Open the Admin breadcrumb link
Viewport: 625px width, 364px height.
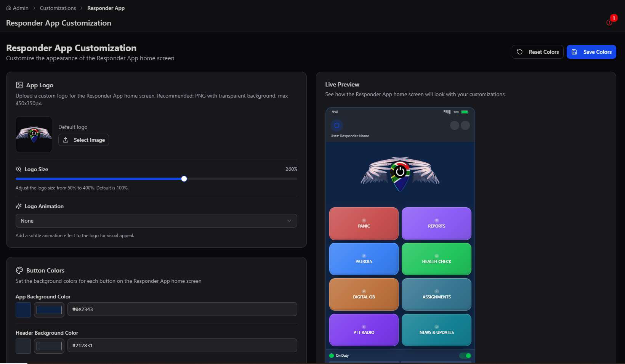point(21,8)
